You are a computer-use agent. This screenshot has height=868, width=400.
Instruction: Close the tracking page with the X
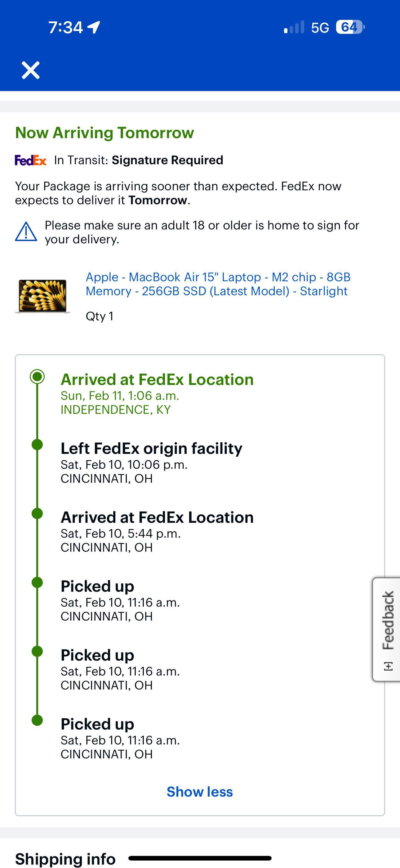(31, 70)
